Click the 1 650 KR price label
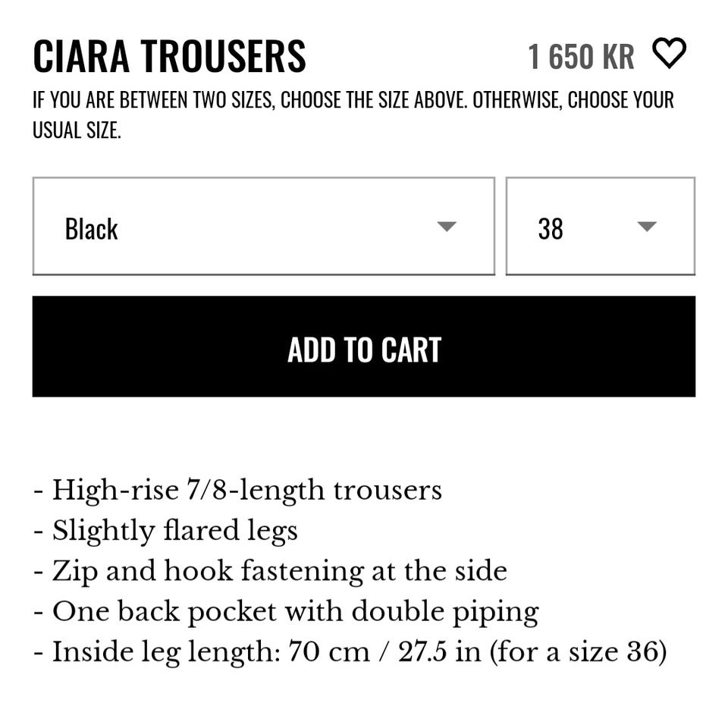 [x=580, y=57]
